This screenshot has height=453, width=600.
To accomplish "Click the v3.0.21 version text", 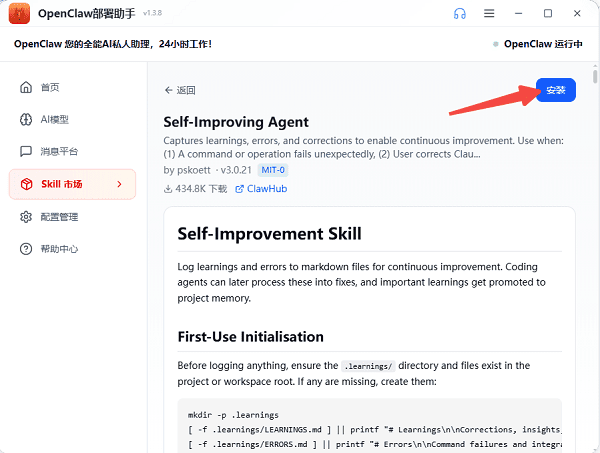I will pos(236,170).
